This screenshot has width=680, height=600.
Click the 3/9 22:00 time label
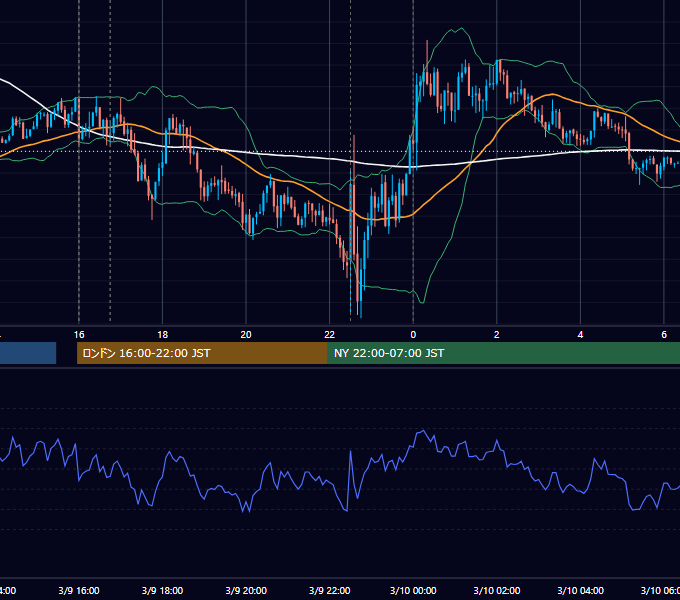tap(330, 590)
